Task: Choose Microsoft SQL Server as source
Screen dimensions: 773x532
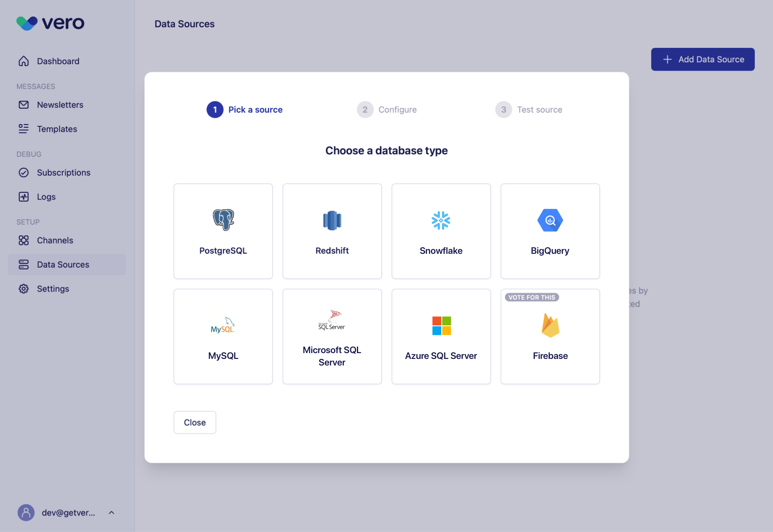Action: pyautogui.click(x=332, y=336)
